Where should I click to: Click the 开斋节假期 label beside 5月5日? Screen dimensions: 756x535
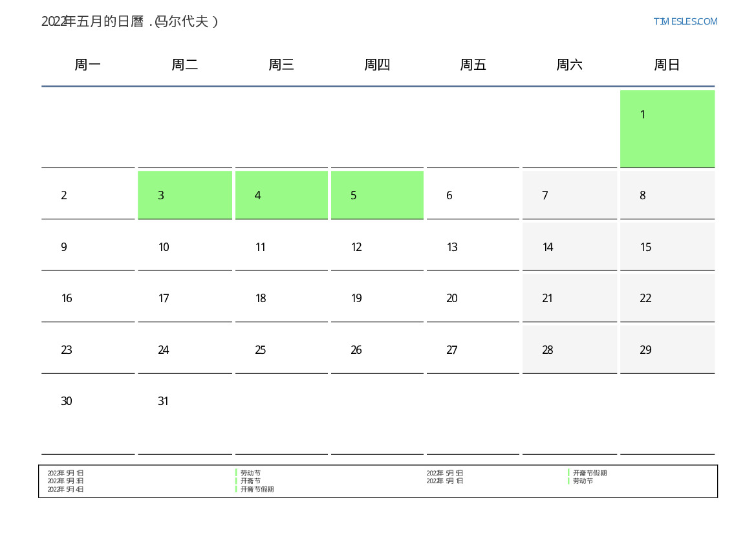[x=590, y=474]
